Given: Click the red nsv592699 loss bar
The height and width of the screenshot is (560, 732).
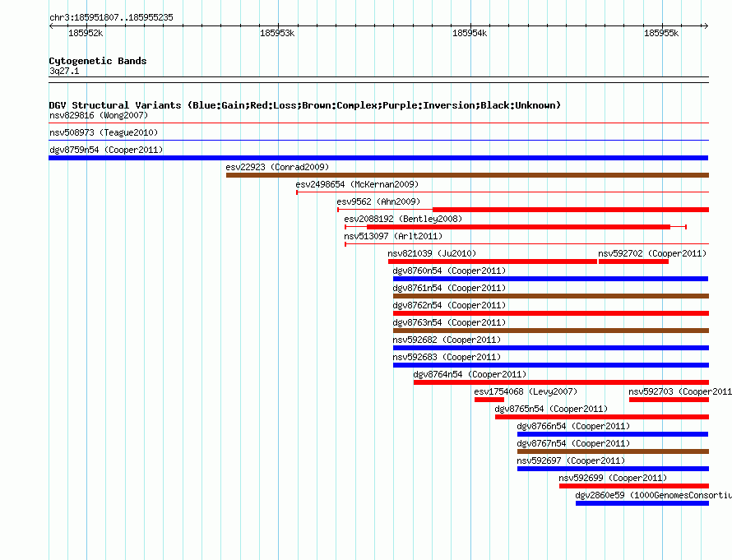Looking at the screenshot, I should (634, 486).
